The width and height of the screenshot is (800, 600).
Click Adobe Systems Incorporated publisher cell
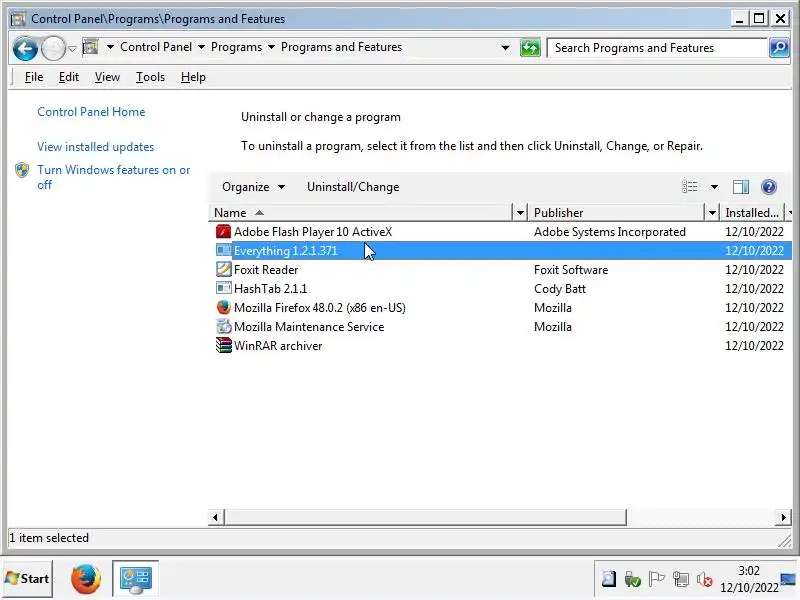point(610,232)
